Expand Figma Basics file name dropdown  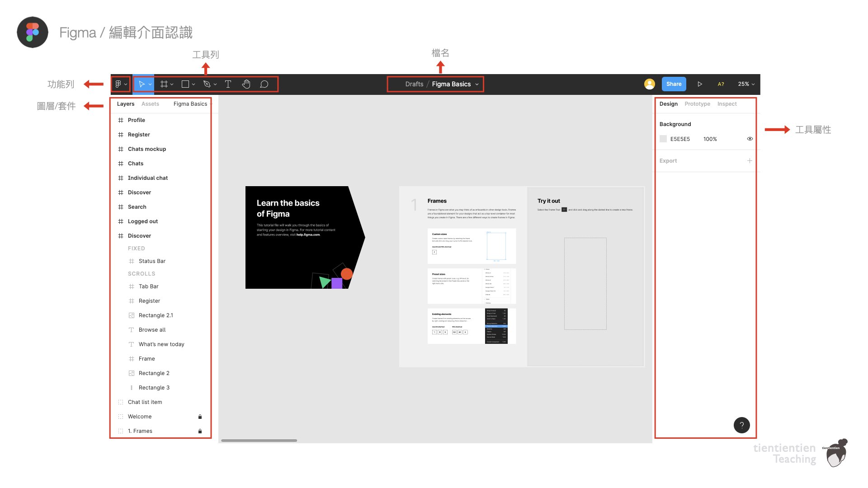pos(477,84)
